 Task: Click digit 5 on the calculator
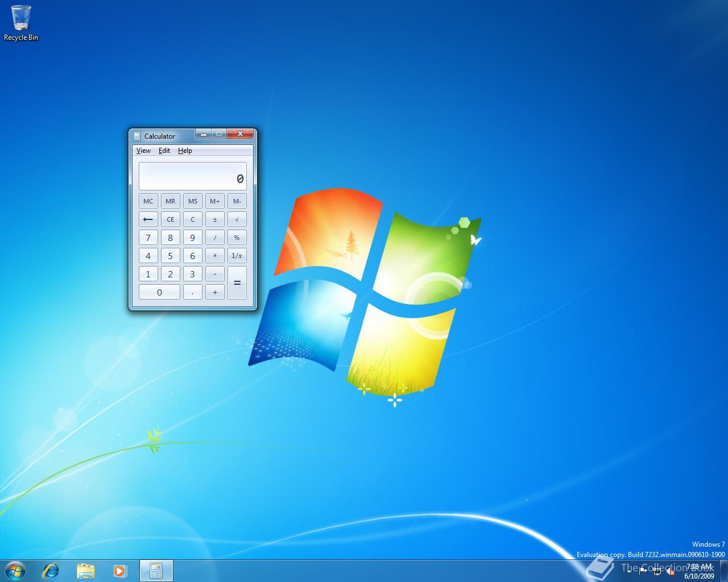(x=171, y=256)
